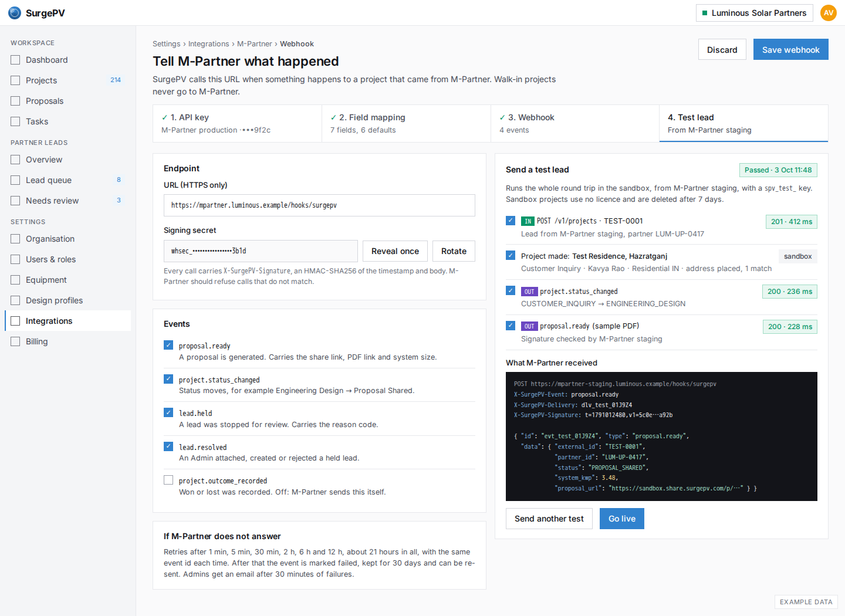Click the square icon beside Dashboard
The height and width of the screenshot is (616, 845).
click(15, 60)
